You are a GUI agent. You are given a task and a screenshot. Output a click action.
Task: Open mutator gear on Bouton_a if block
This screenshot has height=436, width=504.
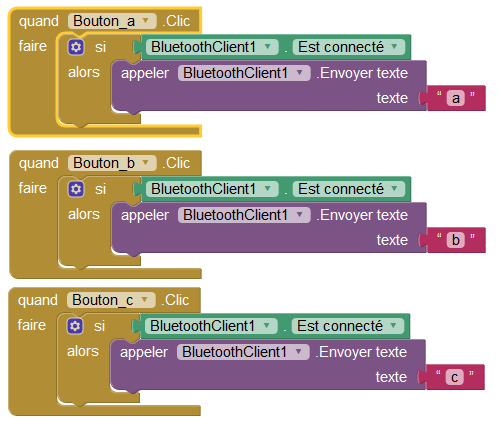click(76, 47)
